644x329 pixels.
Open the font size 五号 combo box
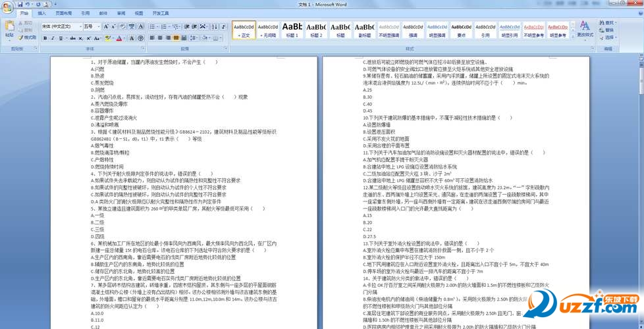(92, 27)
